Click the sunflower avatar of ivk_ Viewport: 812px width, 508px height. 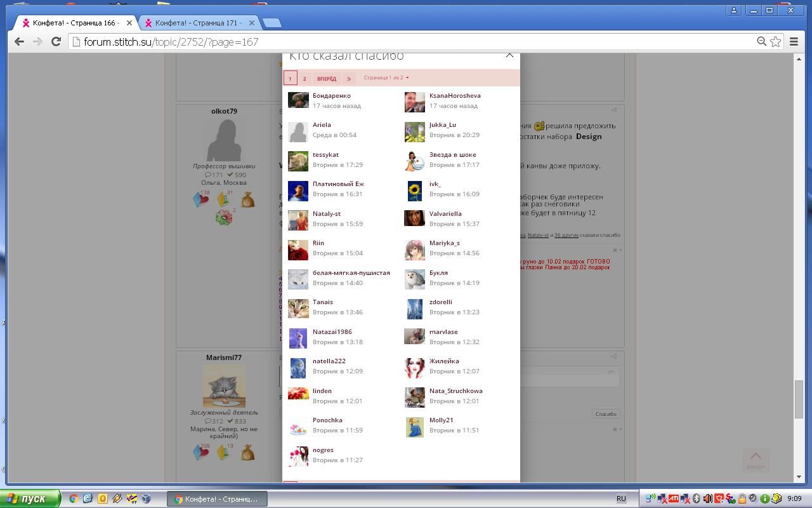[414, 190]
